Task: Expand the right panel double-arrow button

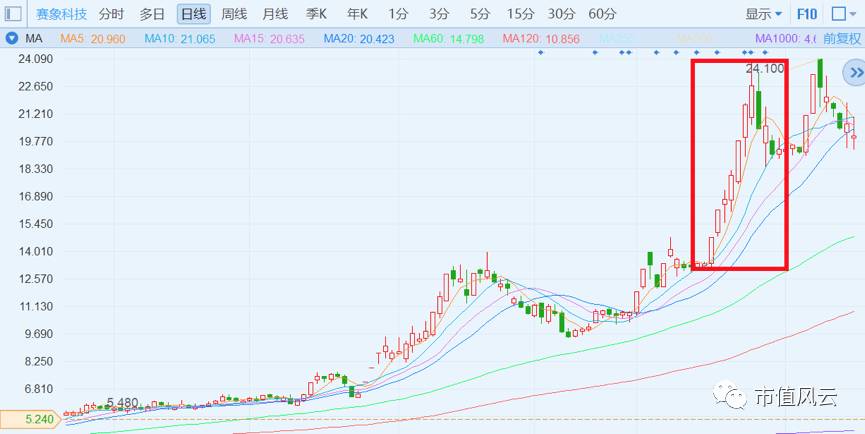Action: [x=856, y=72]
